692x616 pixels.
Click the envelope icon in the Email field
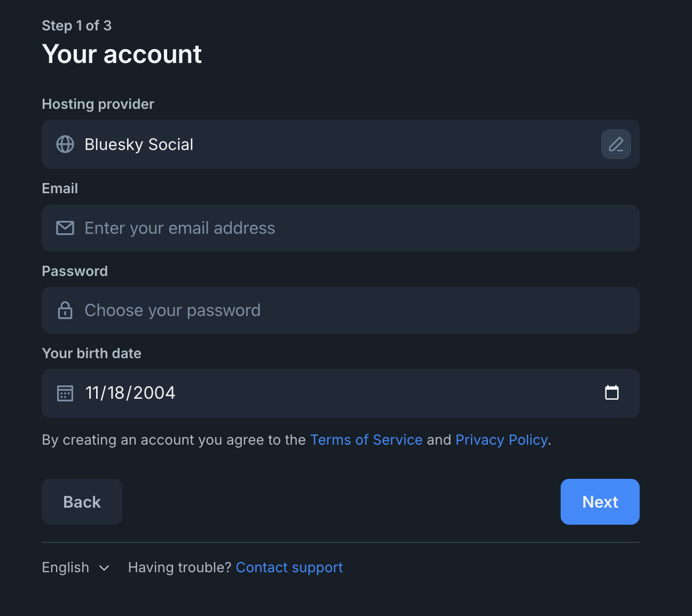pyautogui.click(x=65, y=228)
